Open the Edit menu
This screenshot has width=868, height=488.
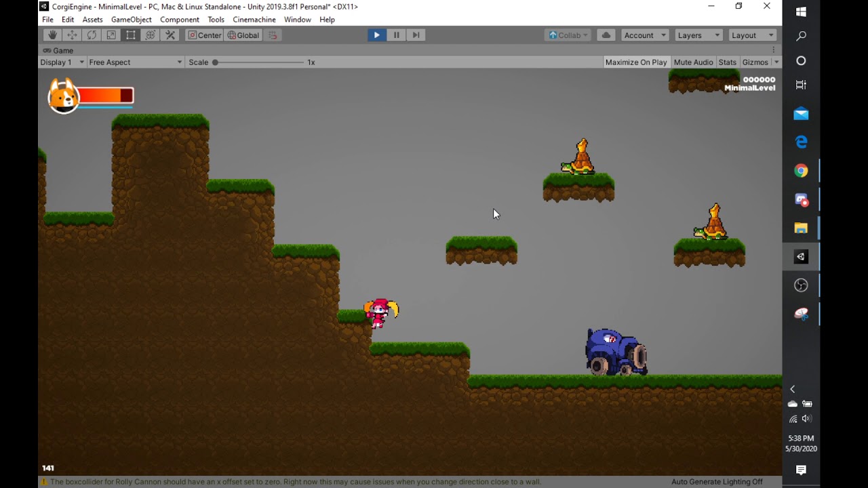(68, 20)
